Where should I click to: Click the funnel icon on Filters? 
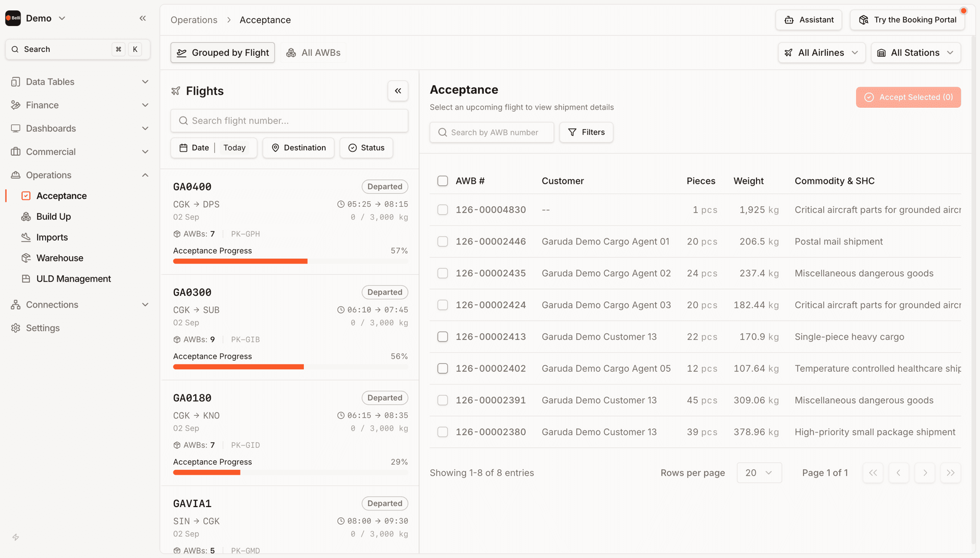click(x=572, y=132)
